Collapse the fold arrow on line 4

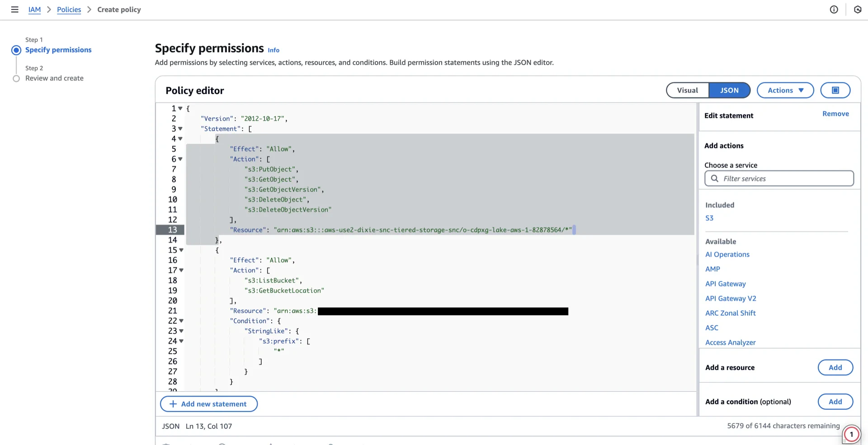(180, 139)
